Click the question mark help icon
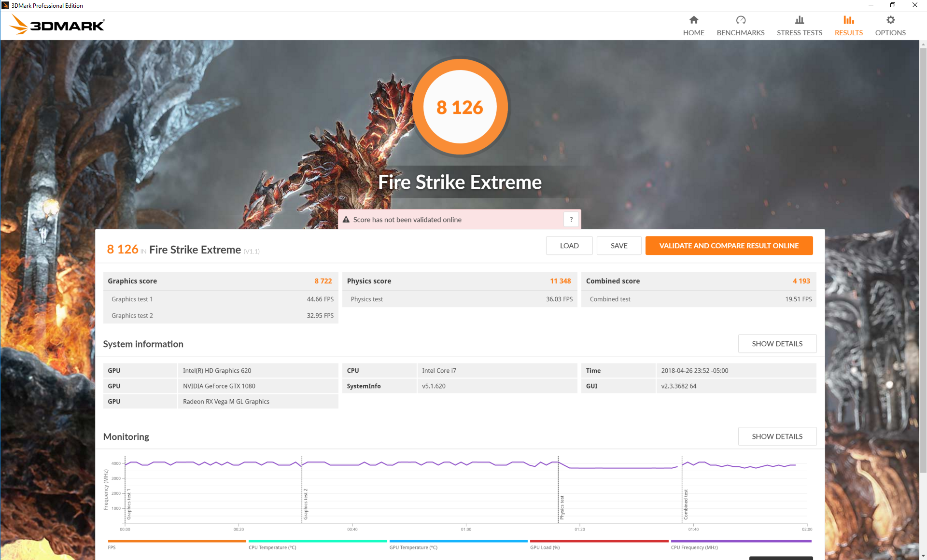927x560 pixels. click(x=571, y=220)
